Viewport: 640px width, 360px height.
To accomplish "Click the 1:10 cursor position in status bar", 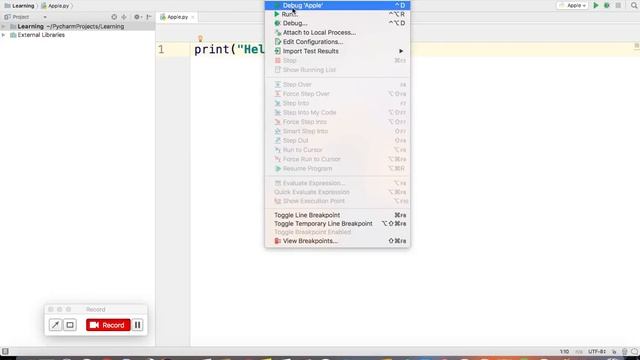I will click(x=564, y=351).
